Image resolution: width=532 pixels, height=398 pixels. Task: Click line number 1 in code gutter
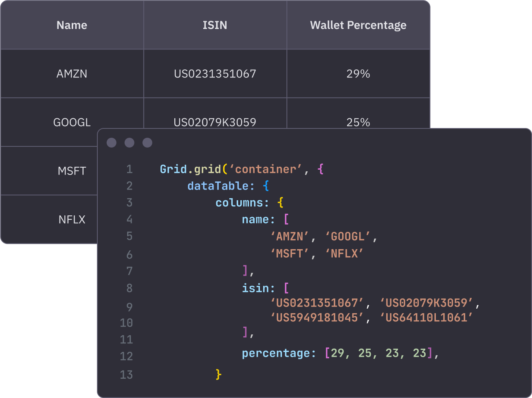[129, 169]
